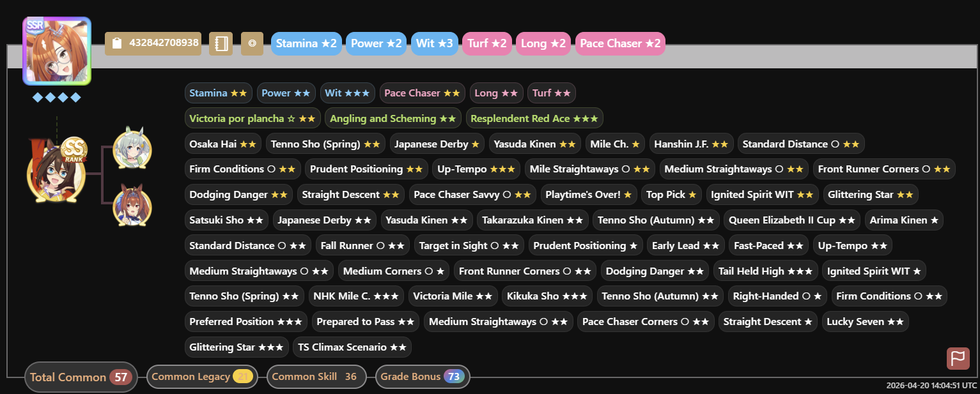Image resolution: width=980 pixels, height=394 pixels.
Task: Click the timestamp 2026-04-20 14:04:51 UTC
Action: [932, 385]
